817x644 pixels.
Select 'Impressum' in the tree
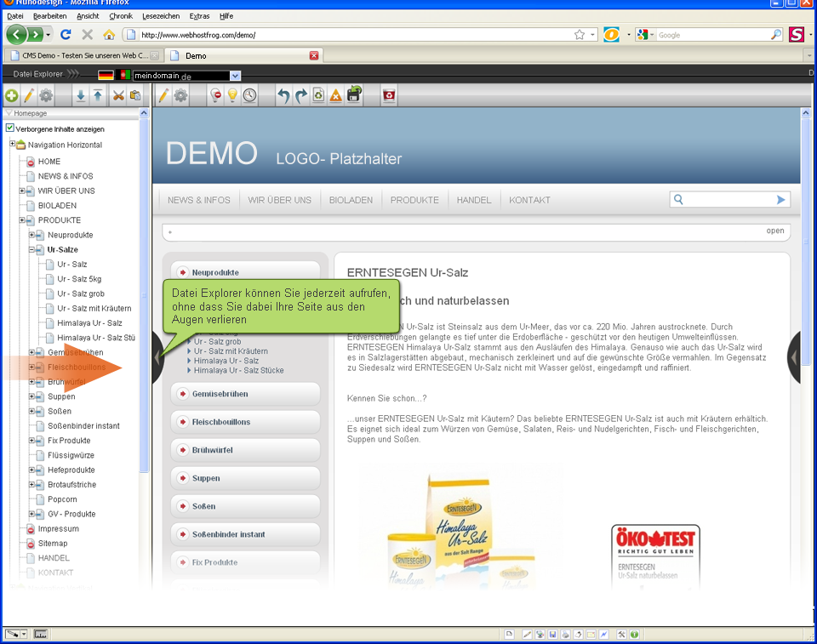click(x=59, y=528)
